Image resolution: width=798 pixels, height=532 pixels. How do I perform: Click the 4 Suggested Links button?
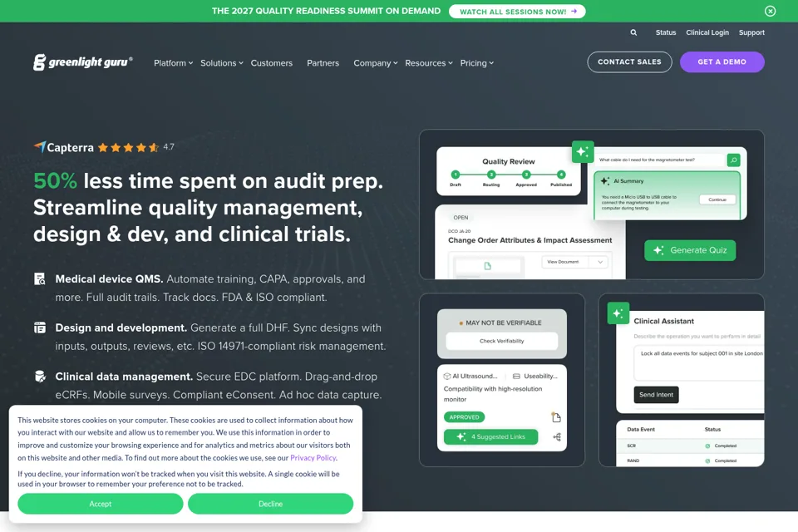pyautogui.click(x=490, y=436)
